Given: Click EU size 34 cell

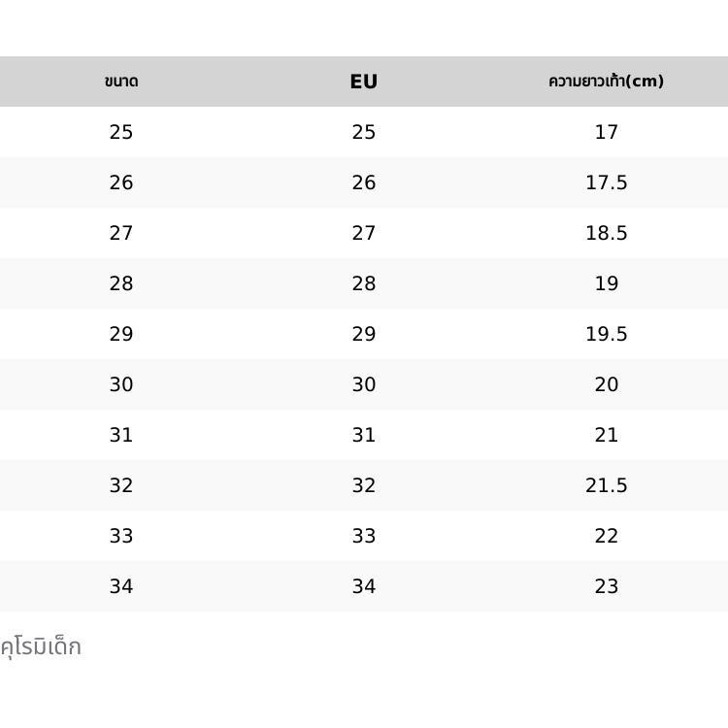Looking at the screenshot, I should (364, 586).
